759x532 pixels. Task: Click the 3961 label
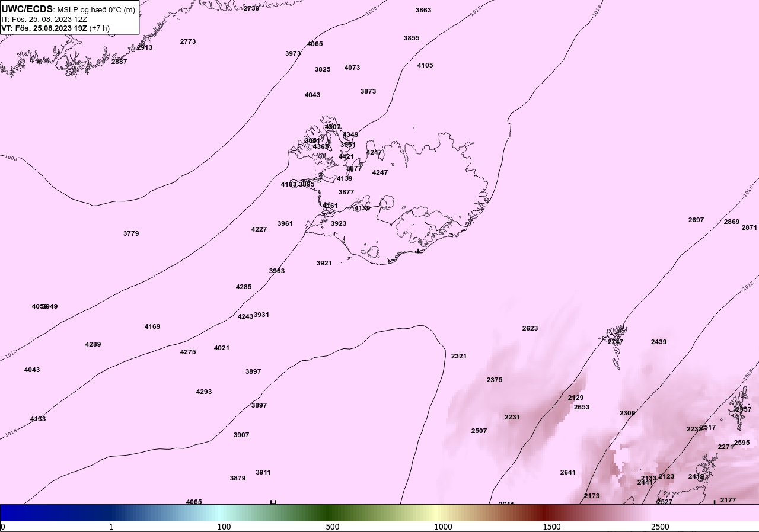[285, 223]
